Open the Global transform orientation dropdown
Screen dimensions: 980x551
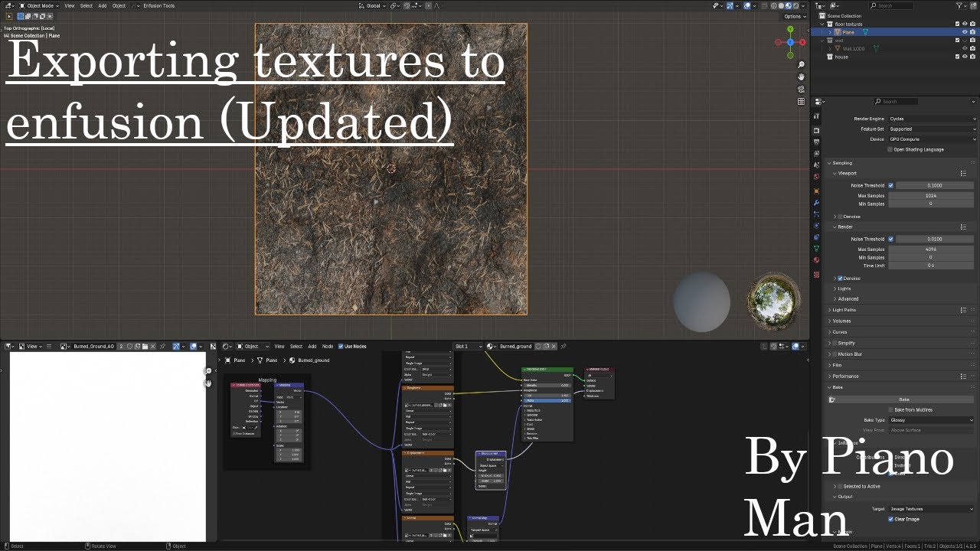click(374, 5)
